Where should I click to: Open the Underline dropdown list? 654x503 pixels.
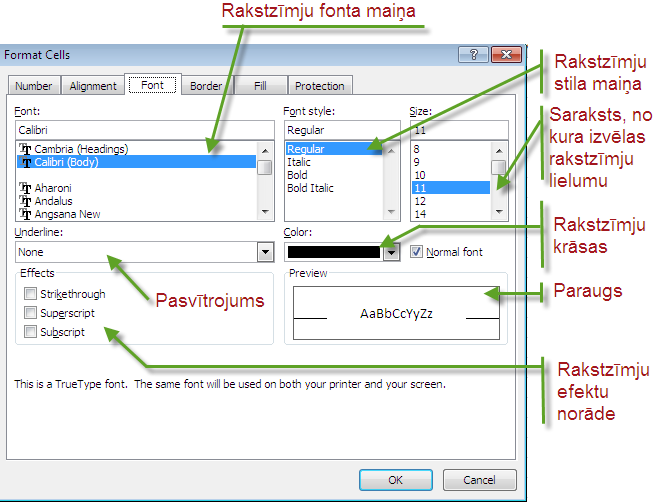pos(265,252)
